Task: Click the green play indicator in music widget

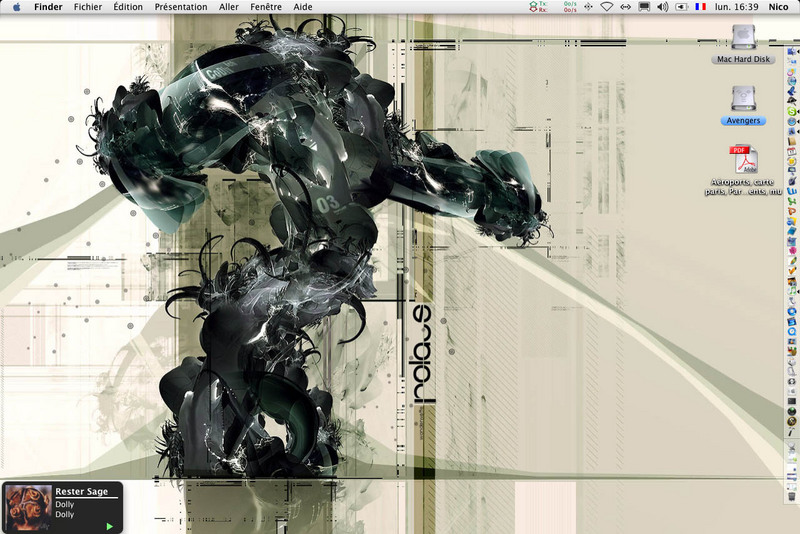Action: 109,526
